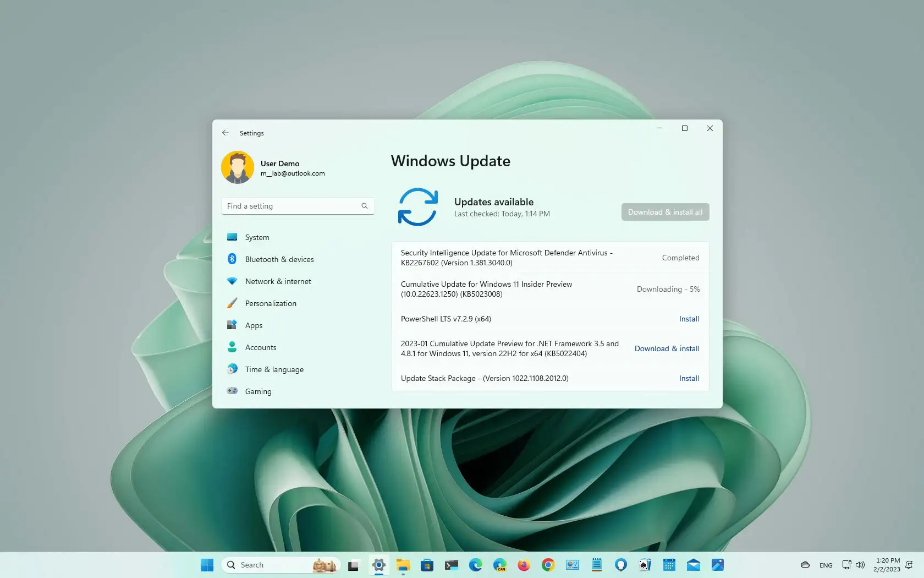924x578 pixels.
Task: Open Windows Terminal from the taskbar
Action: 452,565
